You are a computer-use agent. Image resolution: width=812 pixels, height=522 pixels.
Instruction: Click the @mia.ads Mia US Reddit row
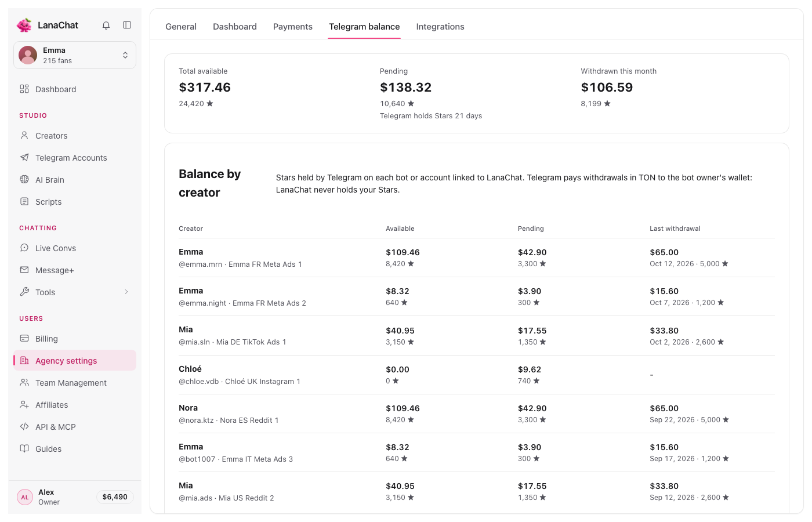[x=477, y=491]
